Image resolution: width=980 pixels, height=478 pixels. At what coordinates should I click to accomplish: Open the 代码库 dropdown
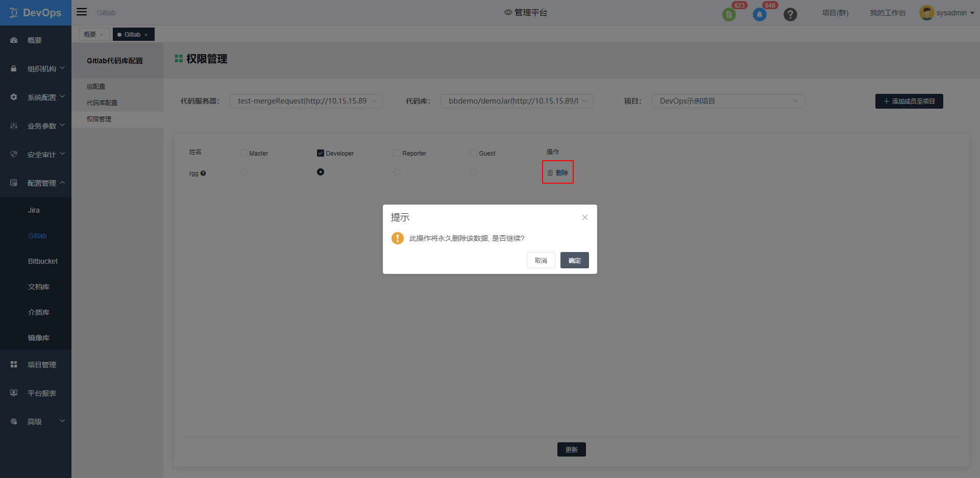[x=517, y=101]
